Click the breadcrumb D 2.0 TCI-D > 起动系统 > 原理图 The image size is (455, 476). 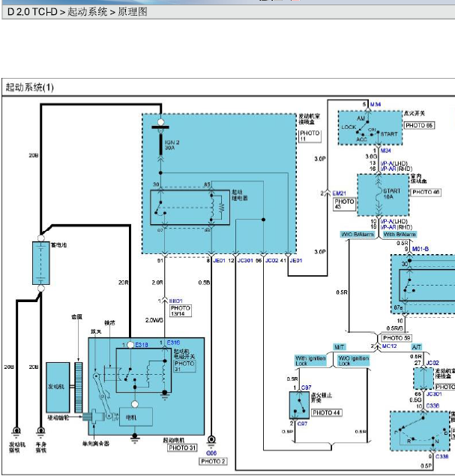(77, 12)
